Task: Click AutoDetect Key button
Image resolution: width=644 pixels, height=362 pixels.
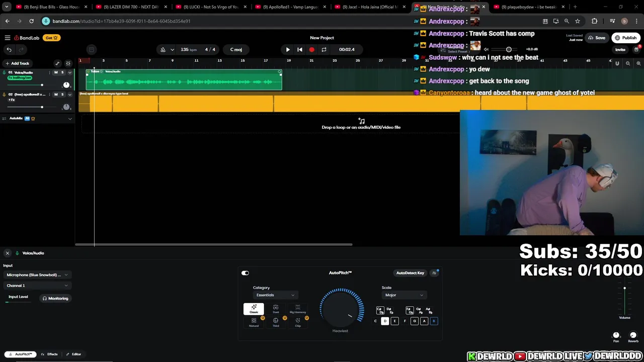Action: [410, 273]
